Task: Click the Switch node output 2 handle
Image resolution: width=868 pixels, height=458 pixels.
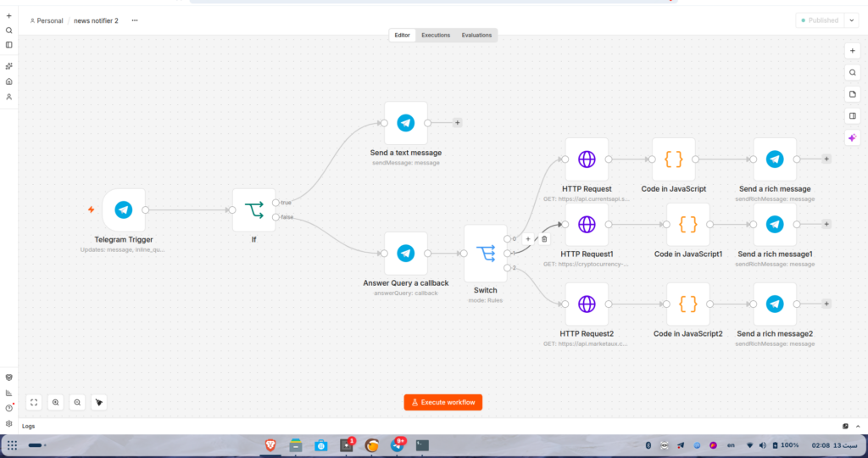Action: coord(507,268)
